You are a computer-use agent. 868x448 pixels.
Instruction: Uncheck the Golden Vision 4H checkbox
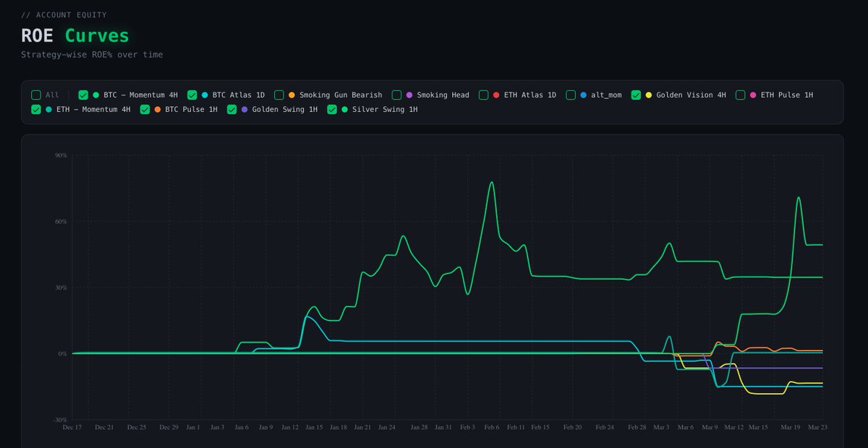pyautogui.click(x=637, y=95)
